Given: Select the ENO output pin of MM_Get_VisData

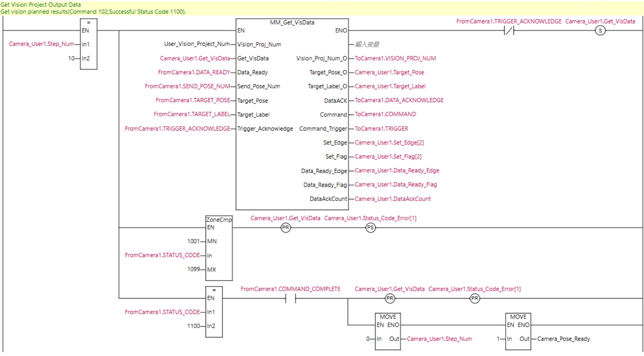Looking at the screenshot, I should click(341, 30).
